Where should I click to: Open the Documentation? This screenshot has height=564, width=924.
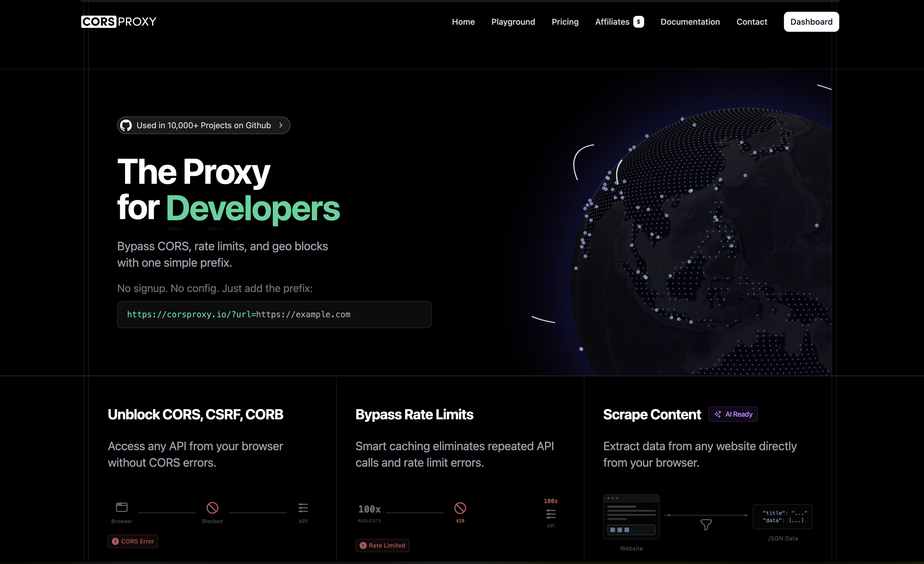(690, 21)
